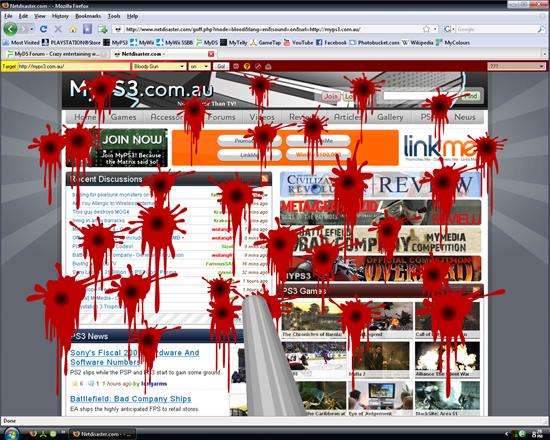This screenshot has height=440, width=550.
Task: Click the Forums nav tab
Action: coord(221,117)
